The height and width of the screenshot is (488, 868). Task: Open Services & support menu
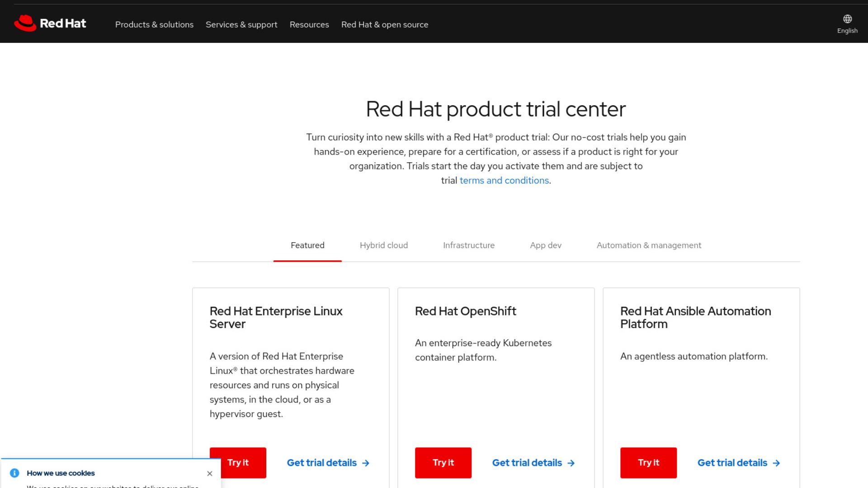[241, 24]
